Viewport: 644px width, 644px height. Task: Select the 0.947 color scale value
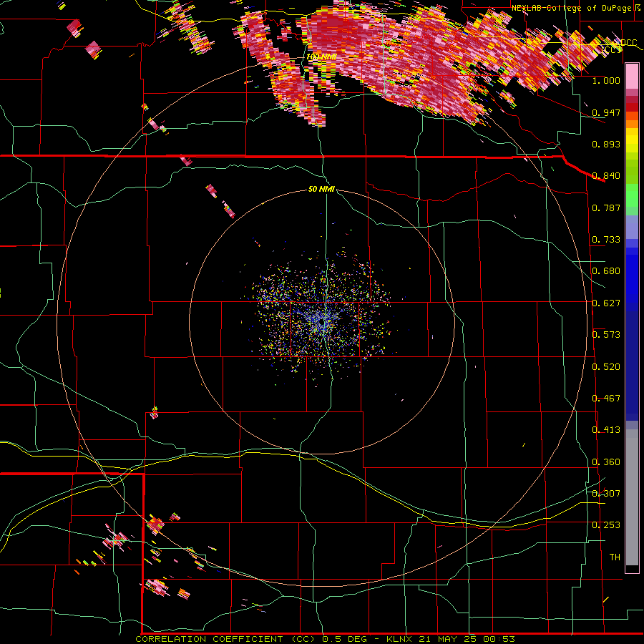click(606, 112)
